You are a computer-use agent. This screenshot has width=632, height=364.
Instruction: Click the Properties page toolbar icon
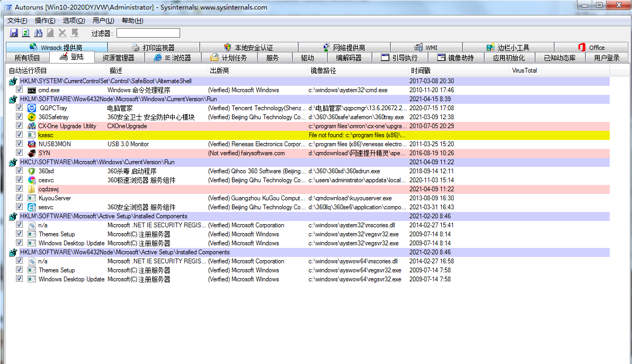click(x=50, y=33)
